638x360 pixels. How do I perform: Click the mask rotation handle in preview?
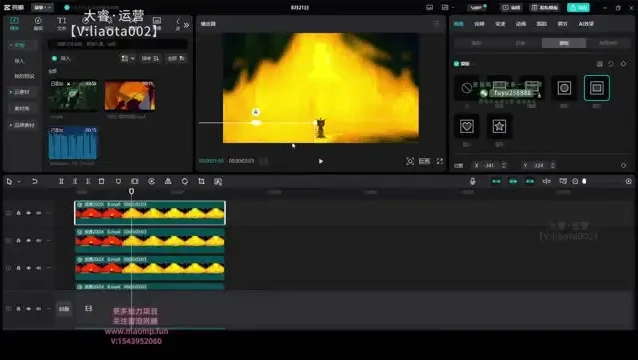coord(256,112)
